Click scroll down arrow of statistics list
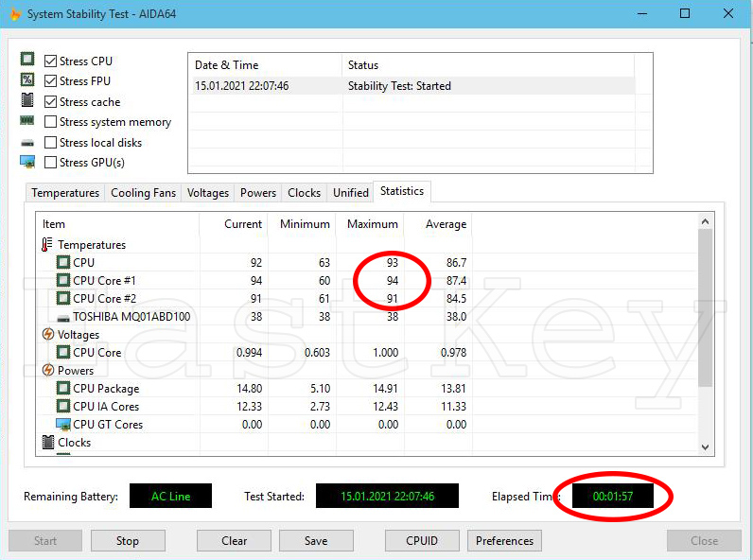753x560 pixels. (705, 447)
